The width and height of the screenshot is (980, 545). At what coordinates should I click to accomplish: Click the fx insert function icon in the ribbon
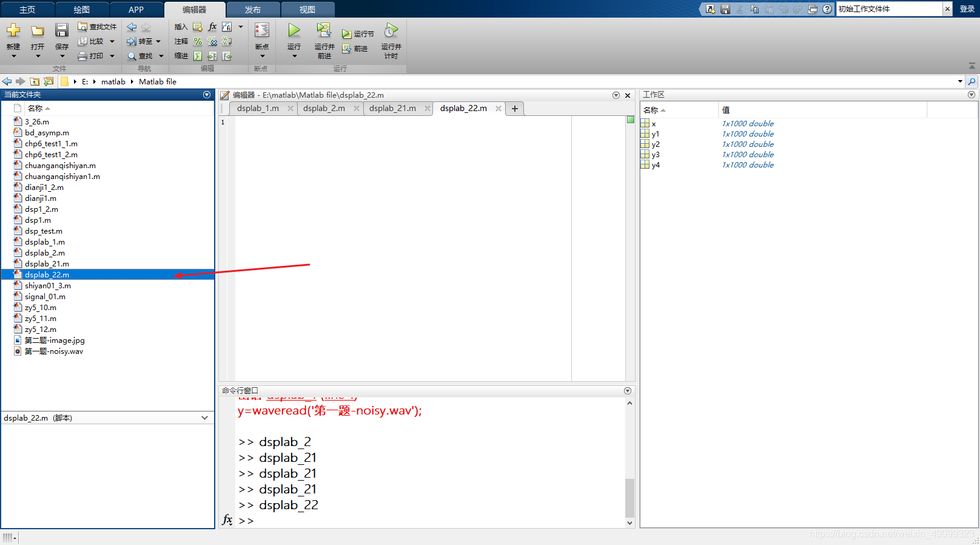coord(212,27)
